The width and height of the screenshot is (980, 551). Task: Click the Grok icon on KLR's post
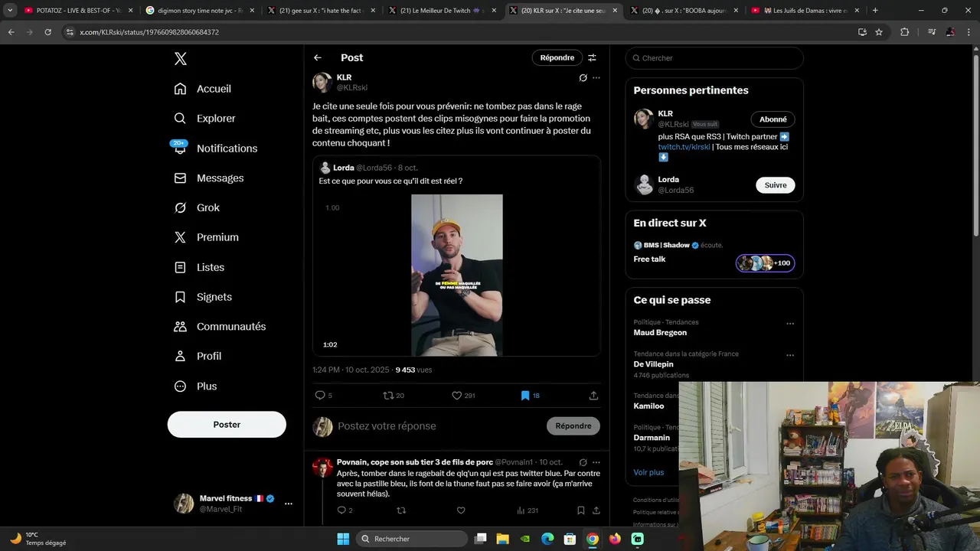click(583, 78)
